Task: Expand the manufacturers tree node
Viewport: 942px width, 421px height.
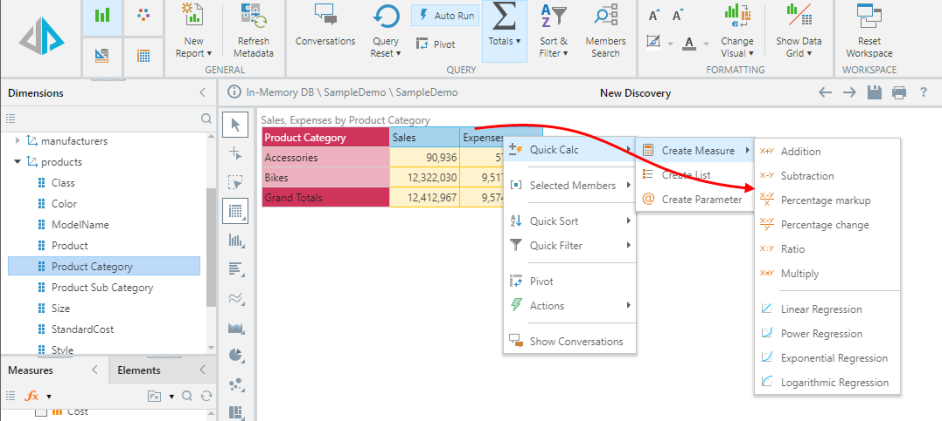Action: [x=18, y=141]
